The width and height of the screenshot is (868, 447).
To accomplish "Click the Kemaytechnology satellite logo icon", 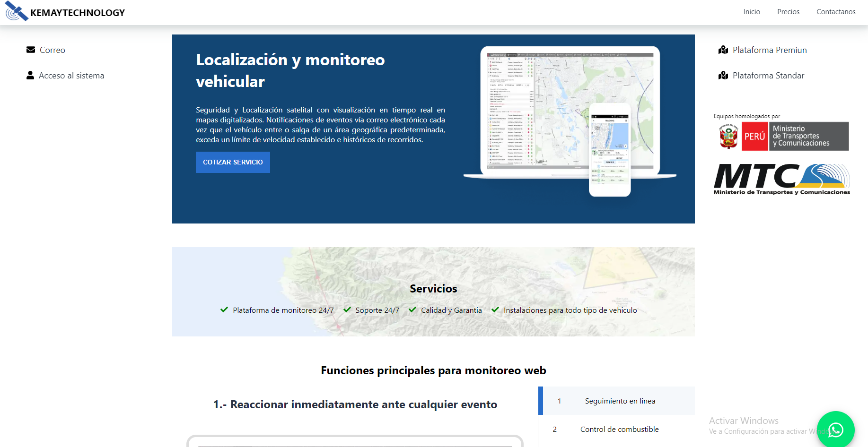I will tap(17, 11).
